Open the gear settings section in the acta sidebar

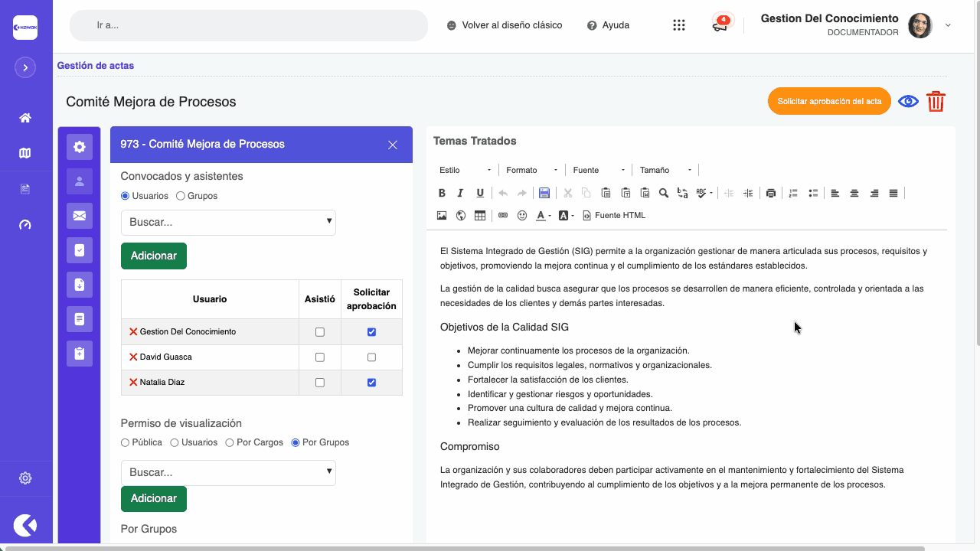(x=80, y=147)
